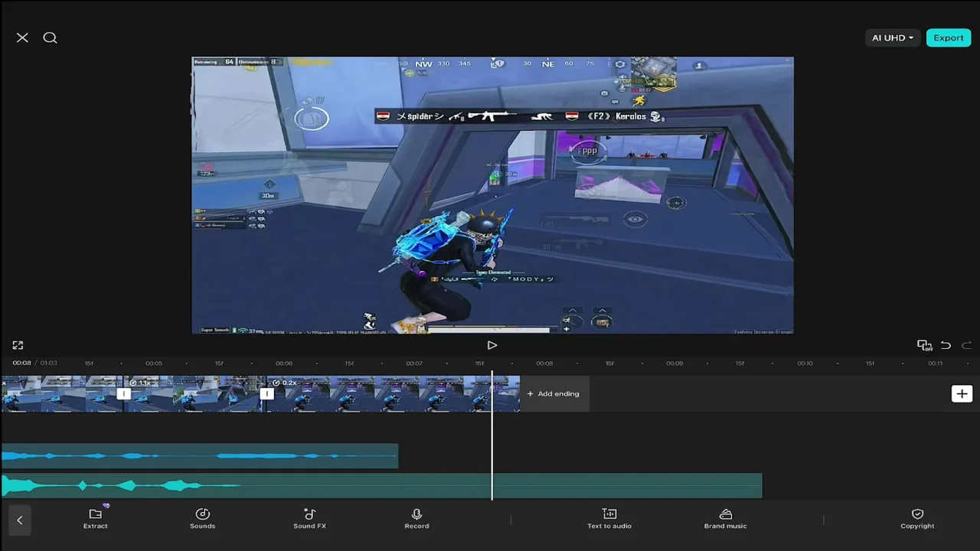Undo the last edit

946,345
